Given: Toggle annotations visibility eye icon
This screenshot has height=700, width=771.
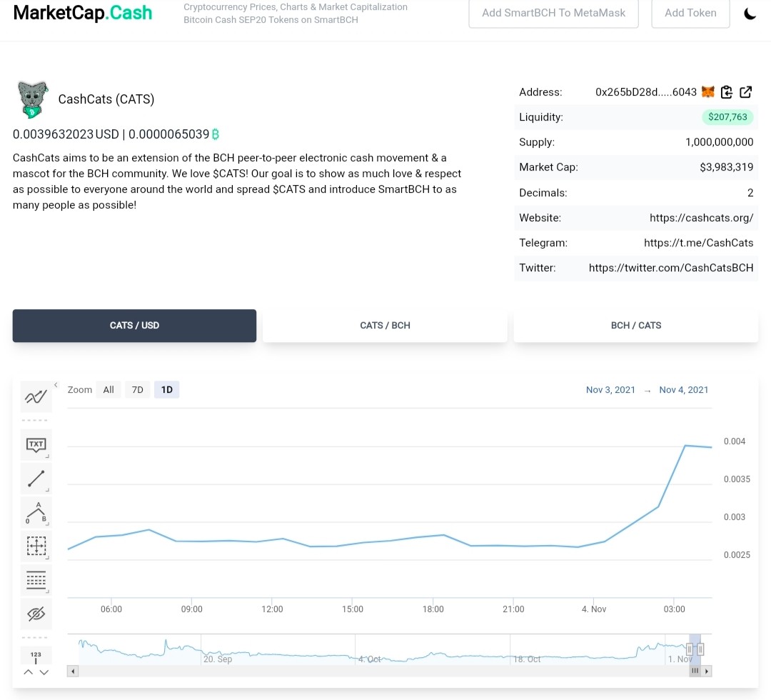Looking at the screenshot, I should point(36,614).
